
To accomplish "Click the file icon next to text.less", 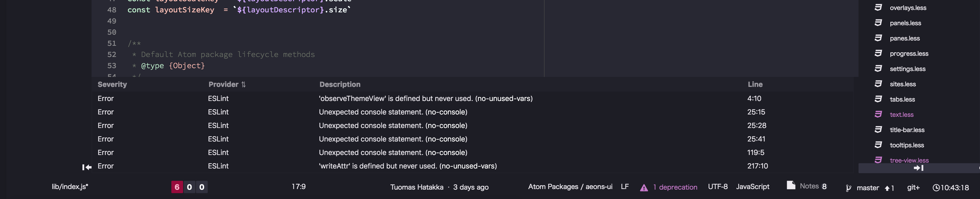I will [x=878, y=114].
